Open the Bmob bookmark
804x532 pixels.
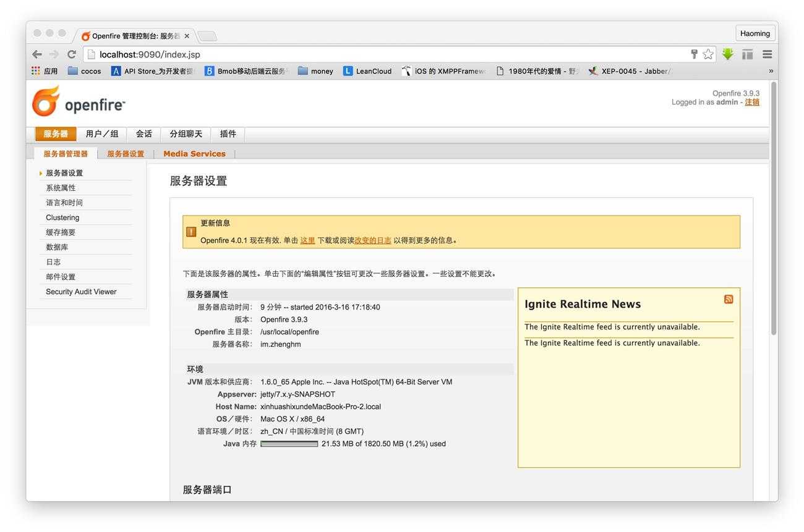246,71
